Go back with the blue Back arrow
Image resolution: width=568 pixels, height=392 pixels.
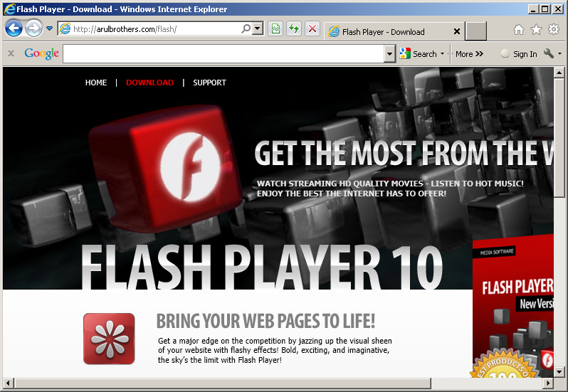click(x=14, y=28)
